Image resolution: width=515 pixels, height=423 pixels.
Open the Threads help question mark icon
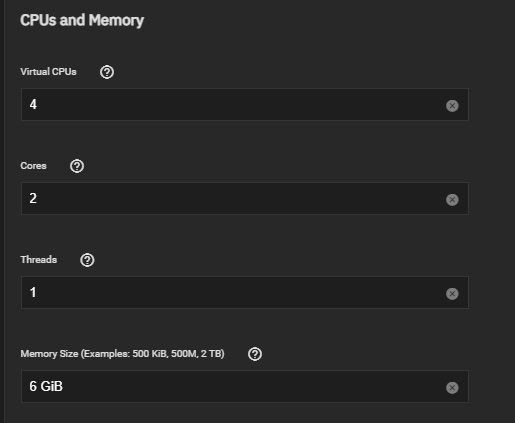[87, 260]
